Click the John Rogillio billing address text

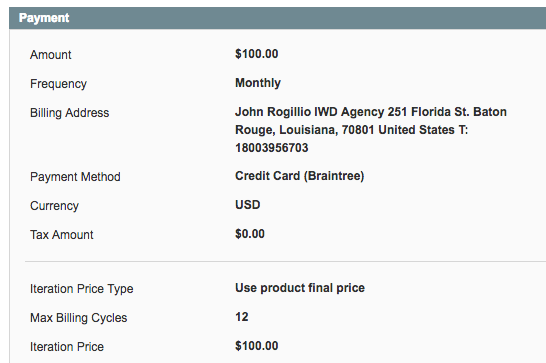click(371, 130)
